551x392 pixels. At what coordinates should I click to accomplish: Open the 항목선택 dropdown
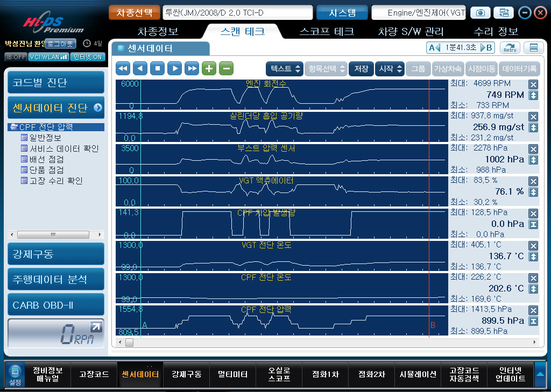tap(326, 69)
